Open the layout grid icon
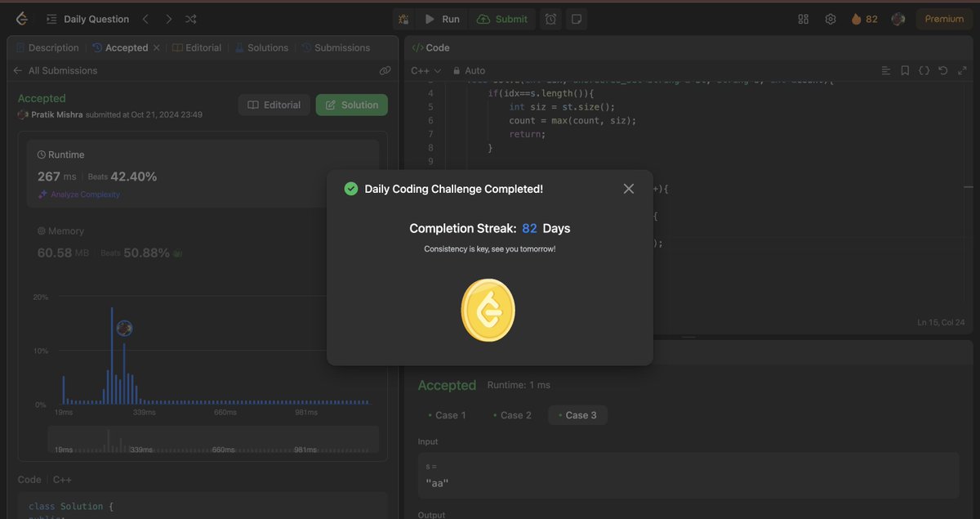The image size is (980, 519). pos(804,19)
